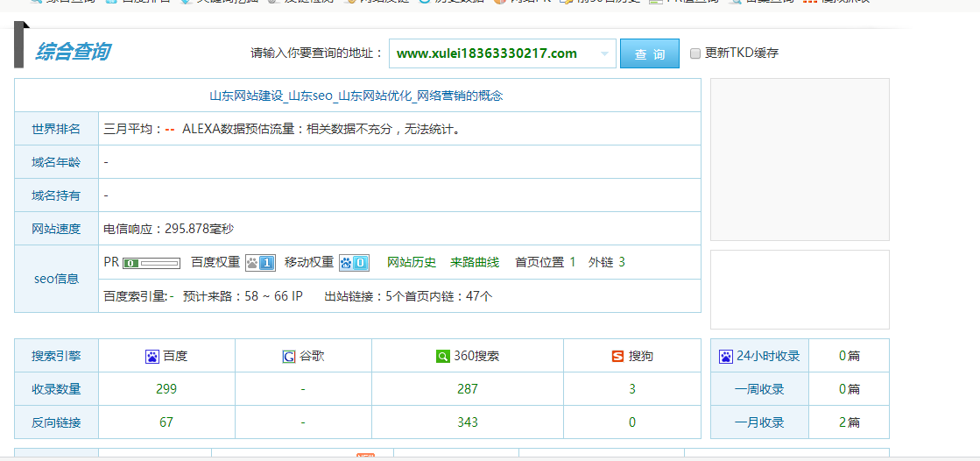
Task: Click the 一月收录 count 2
Action: pyautogui.click(x=843, y=422)
